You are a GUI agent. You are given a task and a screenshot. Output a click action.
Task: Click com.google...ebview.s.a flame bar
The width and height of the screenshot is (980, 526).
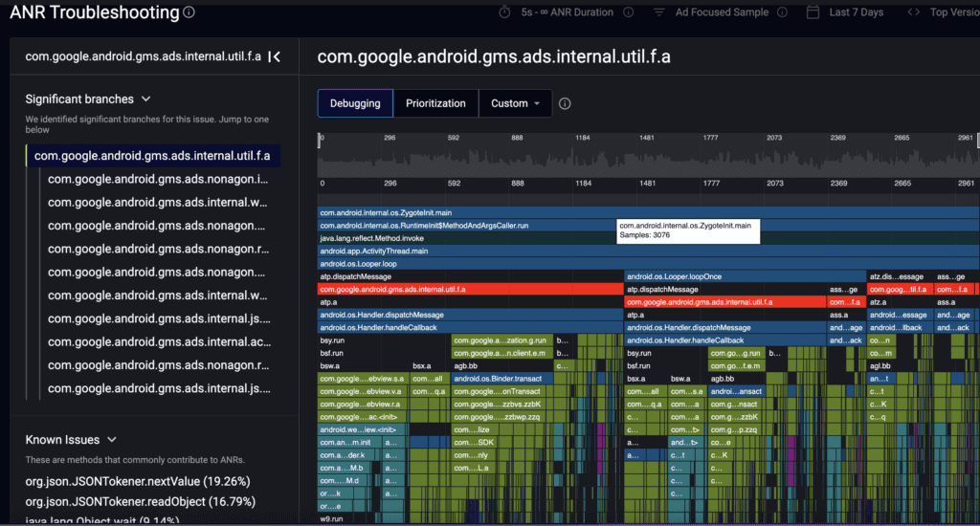click(x=363, y=379)
